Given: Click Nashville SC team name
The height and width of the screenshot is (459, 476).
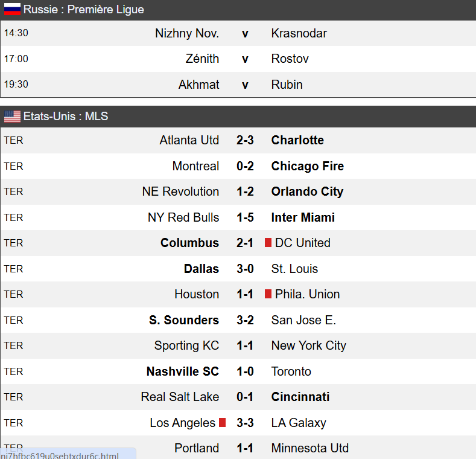Looking at the screenshot, I should click(183, 371).
